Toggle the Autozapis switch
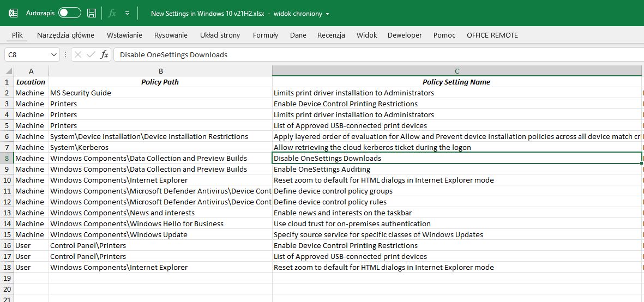The height and width of the screenshot is (302, 644). tap(69, 13)
